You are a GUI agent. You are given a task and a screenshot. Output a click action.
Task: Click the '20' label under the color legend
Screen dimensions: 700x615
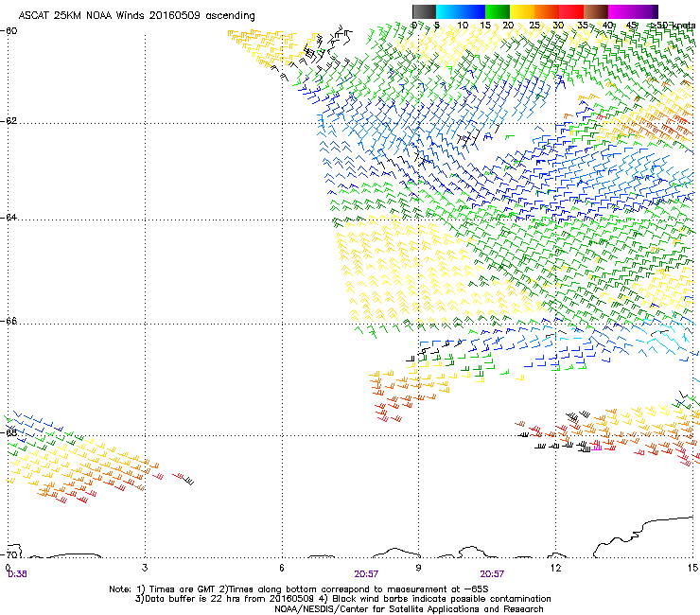coord(508,26)
